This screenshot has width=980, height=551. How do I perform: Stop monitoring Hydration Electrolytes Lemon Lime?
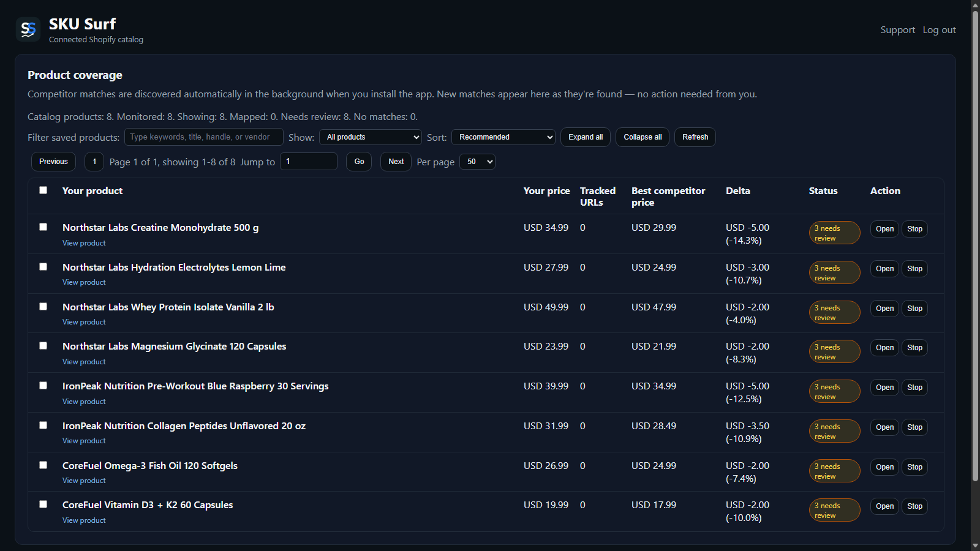coord(914,269)
